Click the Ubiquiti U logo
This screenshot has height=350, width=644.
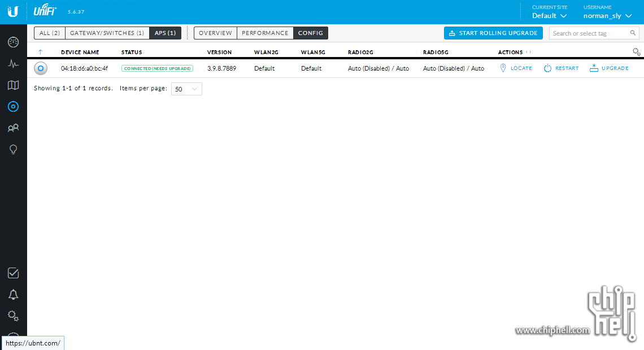tap(13, 11)
